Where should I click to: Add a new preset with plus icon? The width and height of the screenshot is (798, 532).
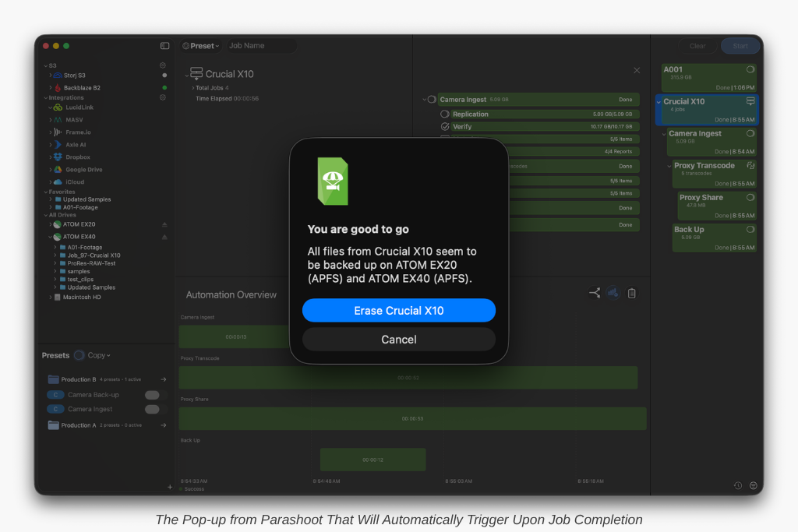coord(170,487)
